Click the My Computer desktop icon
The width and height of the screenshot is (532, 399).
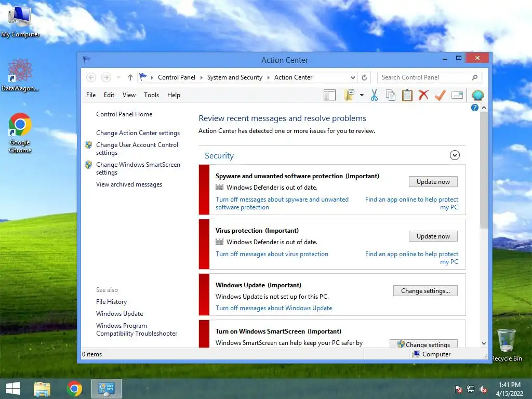[20, 21]
